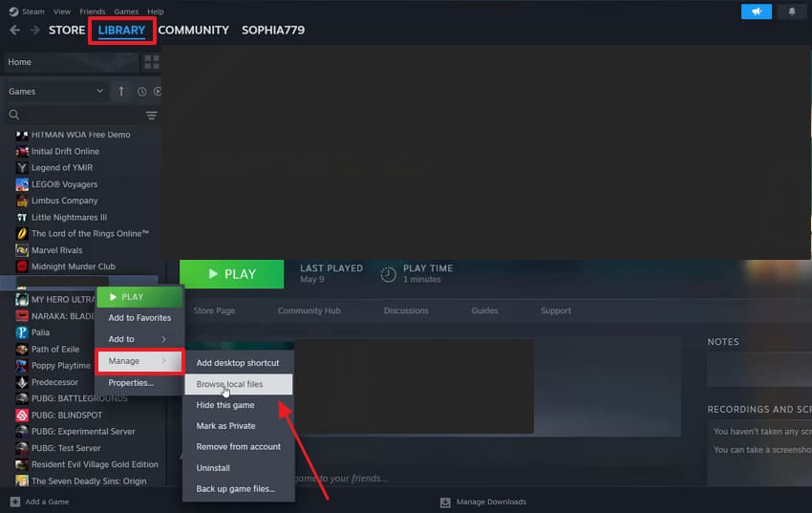Click the Steam logo icon in menu bar

coord(13,11)
